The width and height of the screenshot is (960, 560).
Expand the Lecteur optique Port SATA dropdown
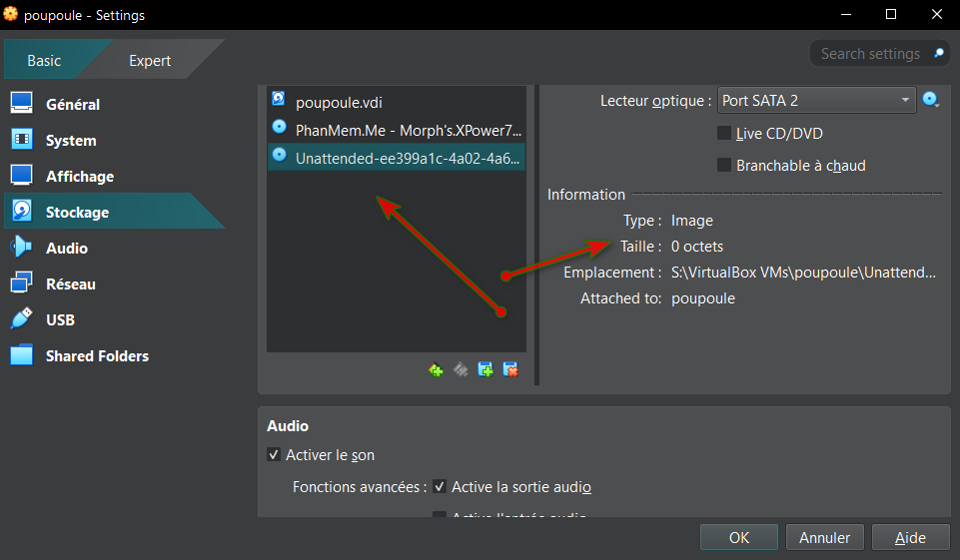tap(816, 100)
